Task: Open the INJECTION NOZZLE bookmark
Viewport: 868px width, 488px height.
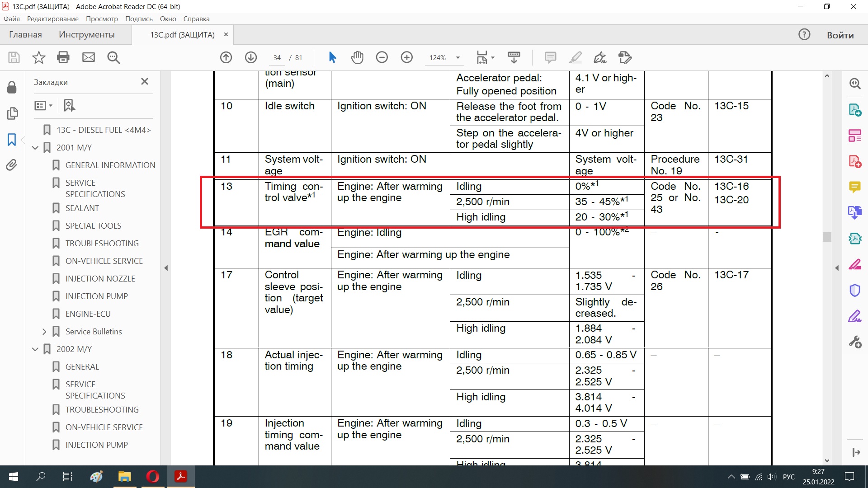Action: pos(100,279)
